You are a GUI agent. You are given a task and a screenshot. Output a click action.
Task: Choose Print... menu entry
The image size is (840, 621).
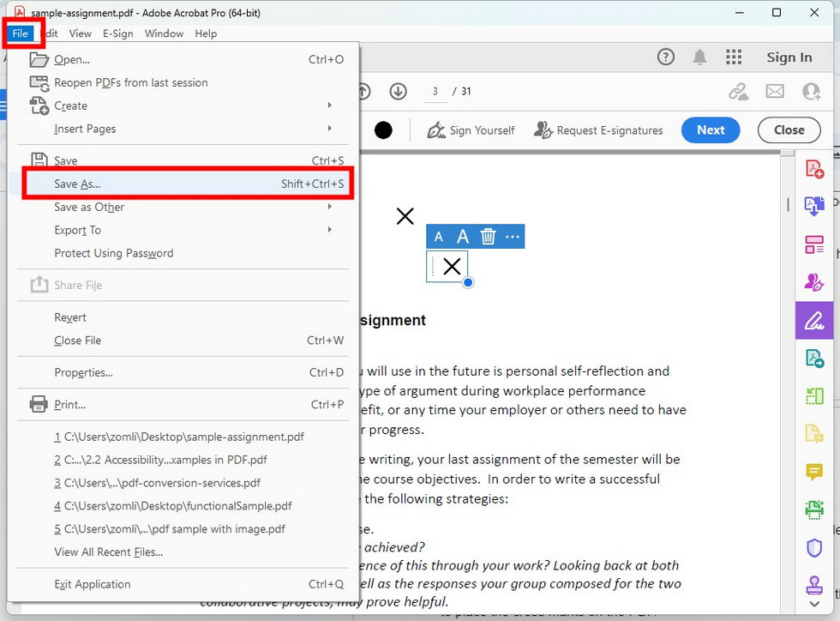tap(183, 405)
